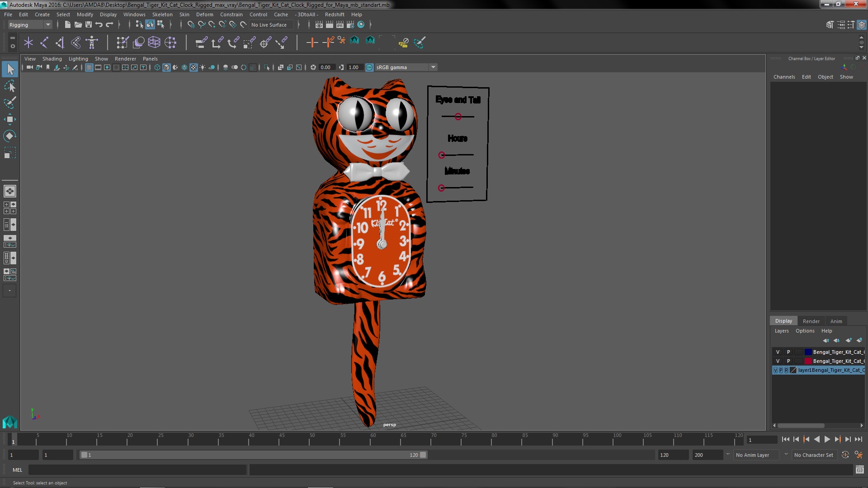Open the Rigging menu set dropdown

click(30, 25)
